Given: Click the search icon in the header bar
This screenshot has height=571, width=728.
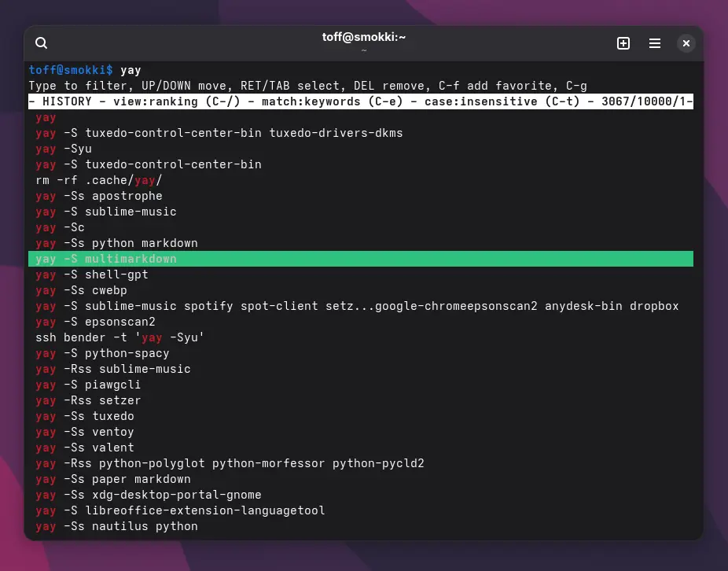Looking at the screenshot, I should point(42,43).
